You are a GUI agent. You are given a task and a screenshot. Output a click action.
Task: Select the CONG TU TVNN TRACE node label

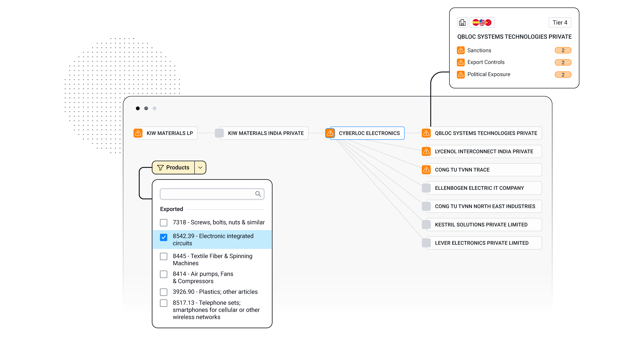click(x=462, y=169)
